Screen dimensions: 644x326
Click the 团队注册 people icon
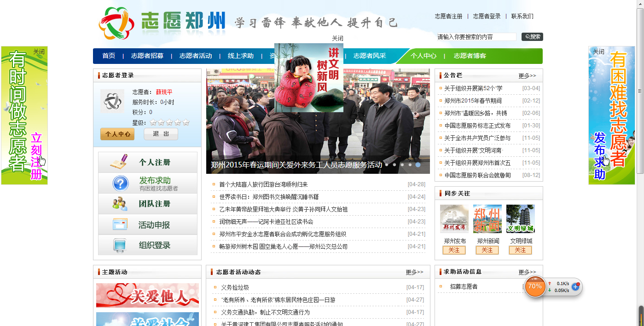pyautogui.click(x=120, y=204)
